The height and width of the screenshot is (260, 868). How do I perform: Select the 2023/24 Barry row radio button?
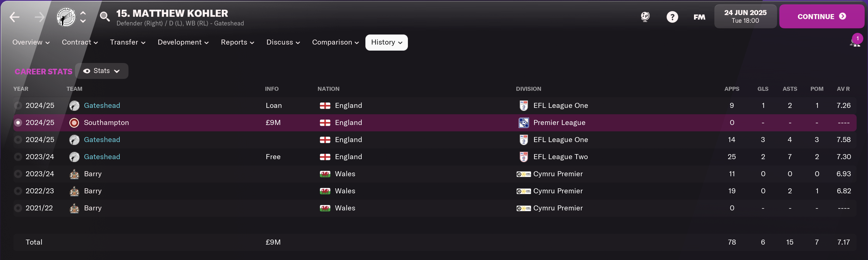(x=18, y=174)
